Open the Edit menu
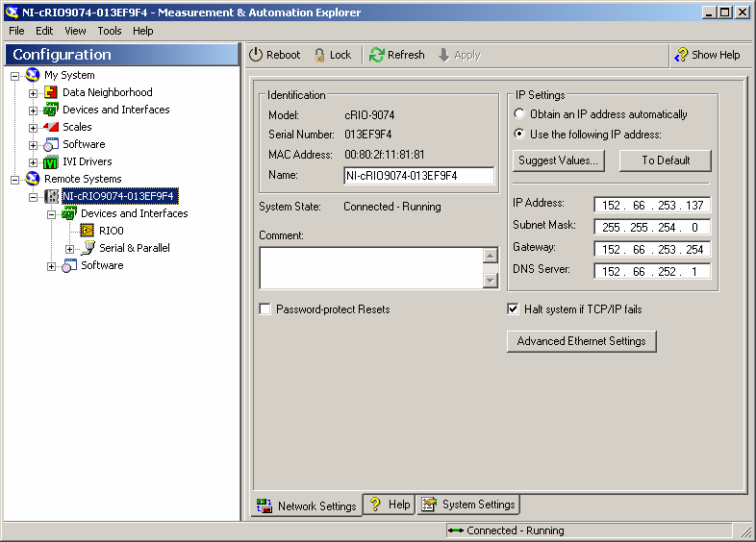 pyautogui.click(x=44, y=31)
